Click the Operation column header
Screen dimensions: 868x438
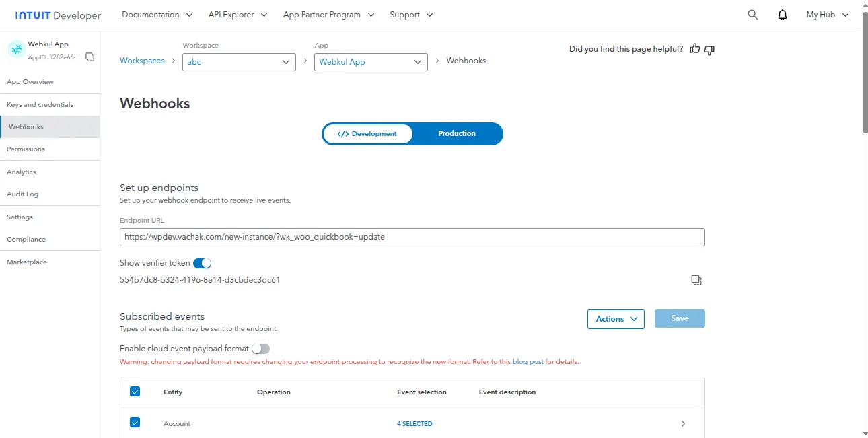point(274,392)
